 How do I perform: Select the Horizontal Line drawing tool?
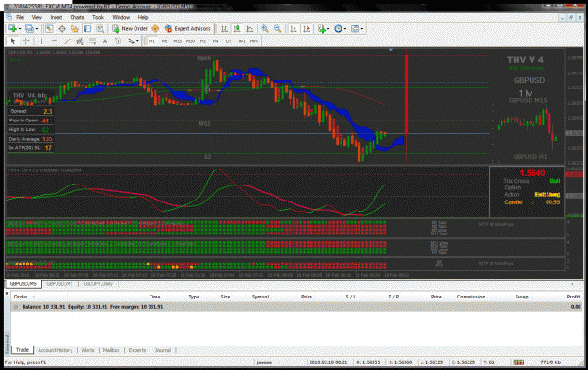pos(55,41)
